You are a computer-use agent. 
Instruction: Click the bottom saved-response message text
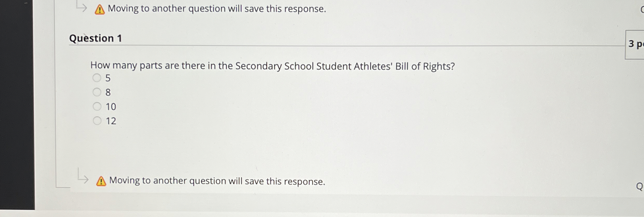pyautogui.click(x=217, y=181)
